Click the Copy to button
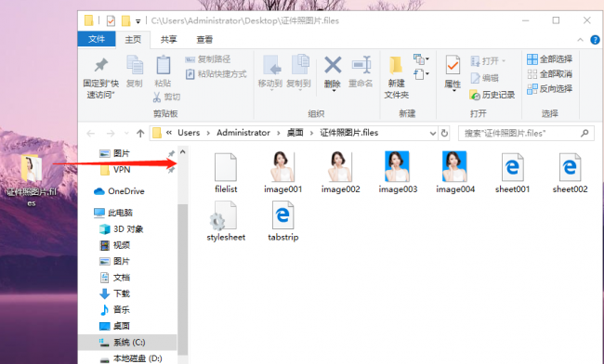The height and width of the screenshot is (364, 604). [298, 72]
